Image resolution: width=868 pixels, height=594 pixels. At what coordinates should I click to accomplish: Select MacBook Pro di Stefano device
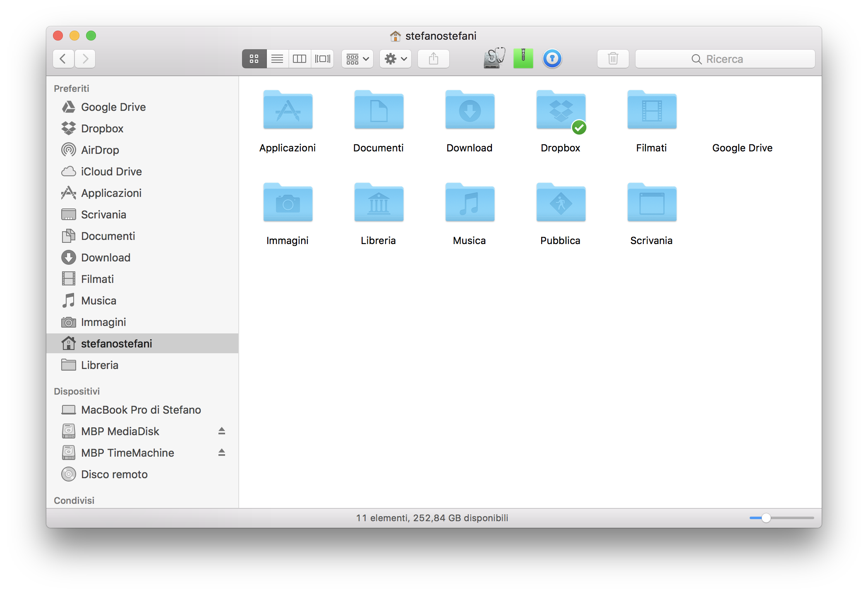coord(141,410)
